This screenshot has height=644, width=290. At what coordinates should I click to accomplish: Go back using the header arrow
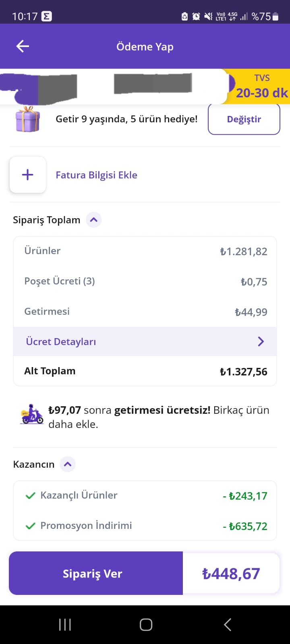[23, 46]
